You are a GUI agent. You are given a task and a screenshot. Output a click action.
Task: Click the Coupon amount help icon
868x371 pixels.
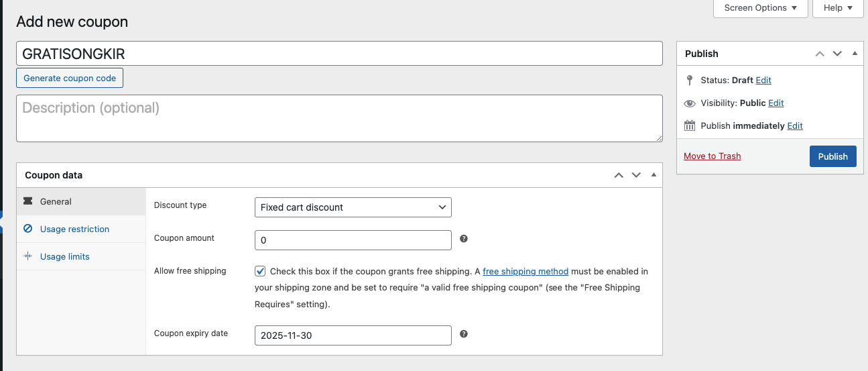coord(463,239)
